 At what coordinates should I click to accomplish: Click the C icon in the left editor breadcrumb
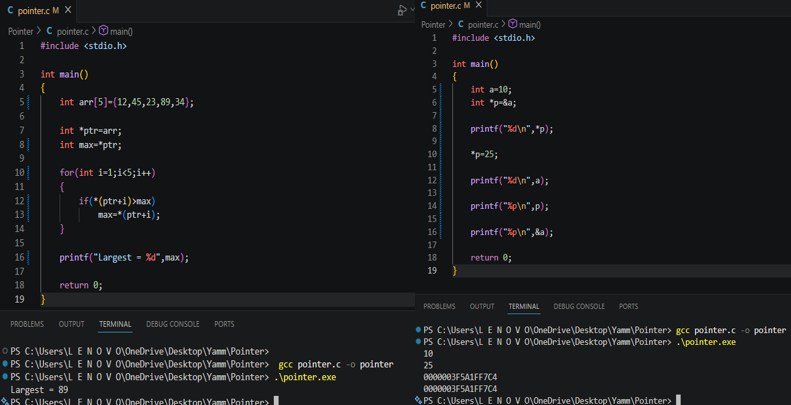click(49, 31)
